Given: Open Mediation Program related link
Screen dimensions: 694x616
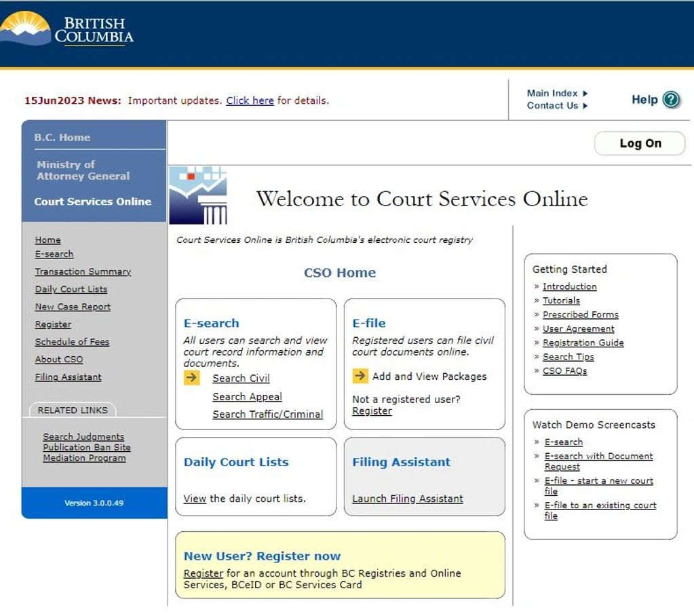Looking at the screenshot, I should pyautogui.click(x=84, y=458).
